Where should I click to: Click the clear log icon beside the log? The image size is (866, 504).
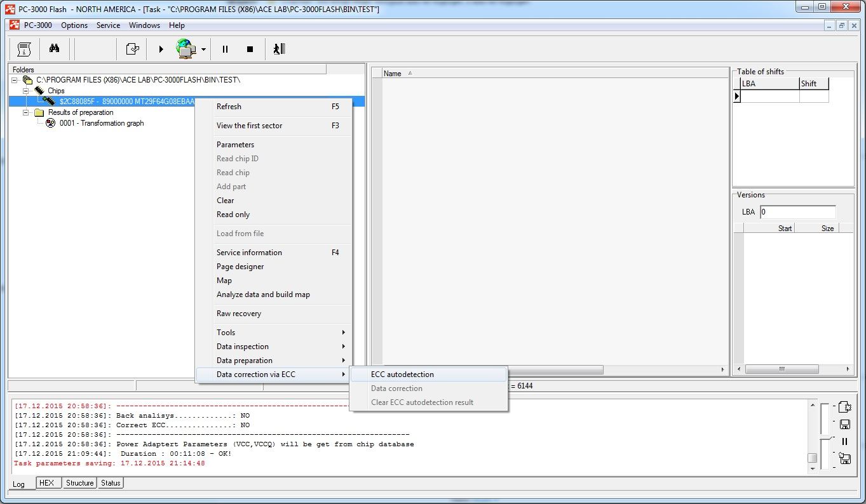click(844, 408)
